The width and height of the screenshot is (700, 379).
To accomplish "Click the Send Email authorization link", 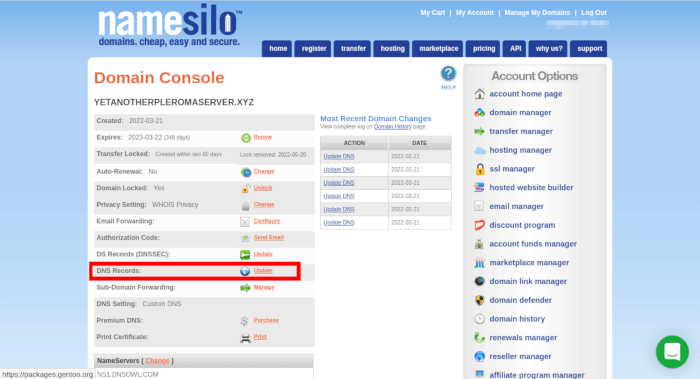I will click(x=268, y=237).
